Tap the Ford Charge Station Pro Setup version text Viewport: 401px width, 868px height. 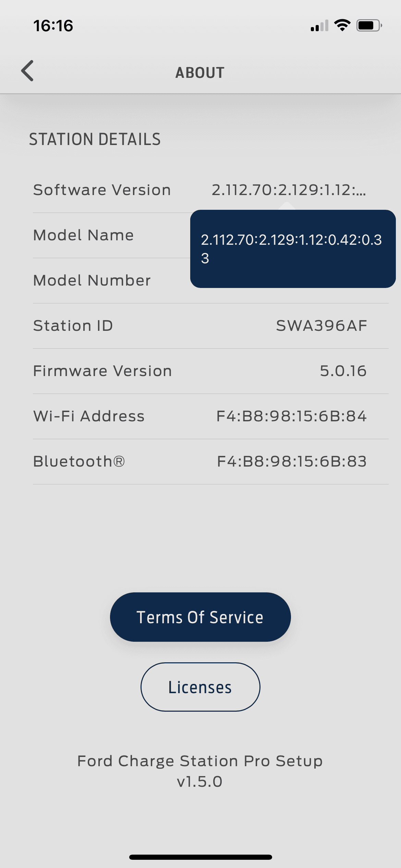tap(200, 771)
